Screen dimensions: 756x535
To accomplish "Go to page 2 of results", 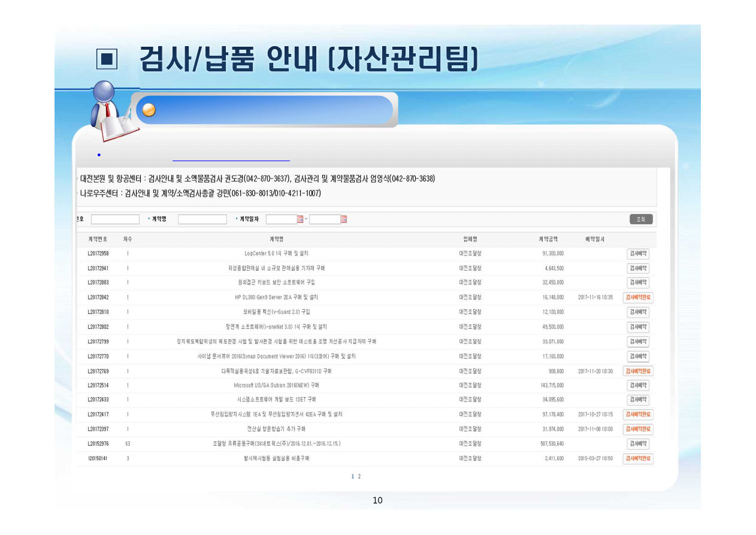I will click(359, 477).
